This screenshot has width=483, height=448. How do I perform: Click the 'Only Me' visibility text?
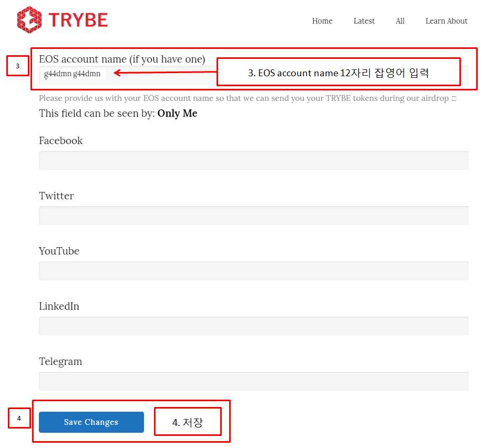(178, 114)
